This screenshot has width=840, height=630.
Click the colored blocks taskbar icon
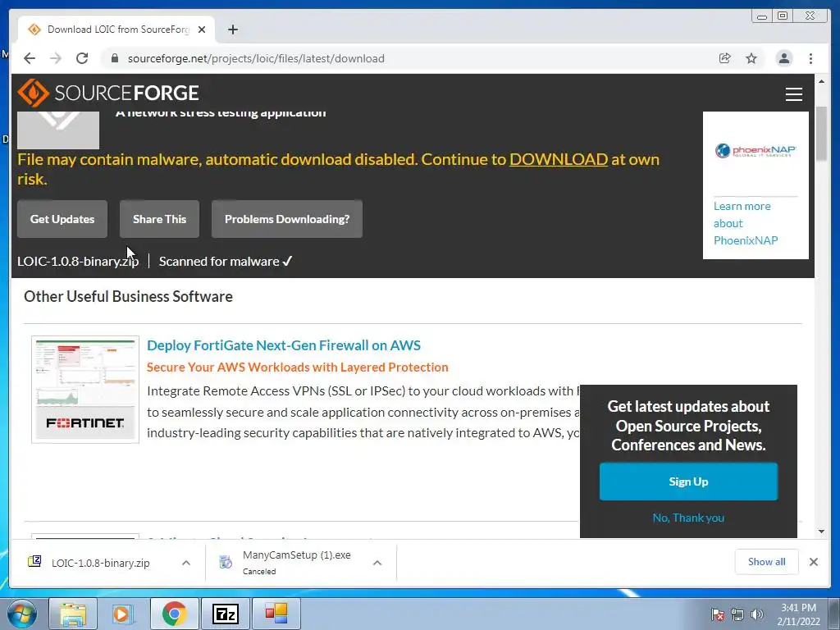[x=276, y=614]
